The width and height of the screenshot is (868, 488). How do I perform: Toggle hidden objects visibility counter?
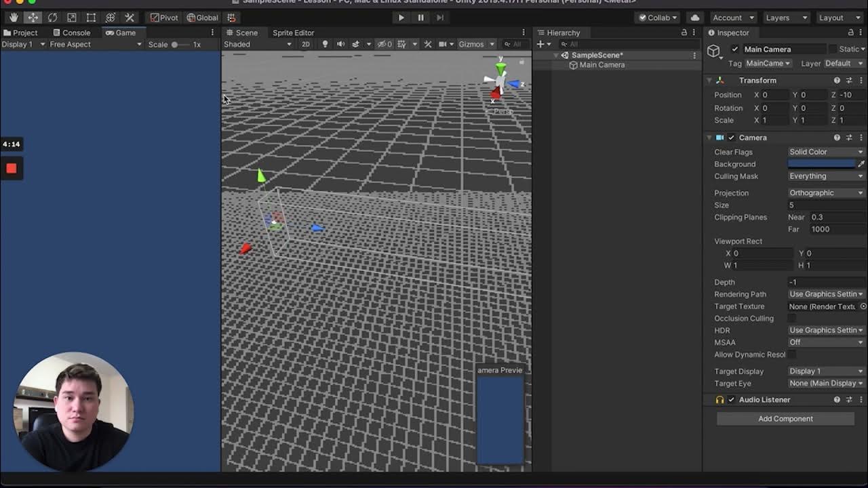(385, 44)
